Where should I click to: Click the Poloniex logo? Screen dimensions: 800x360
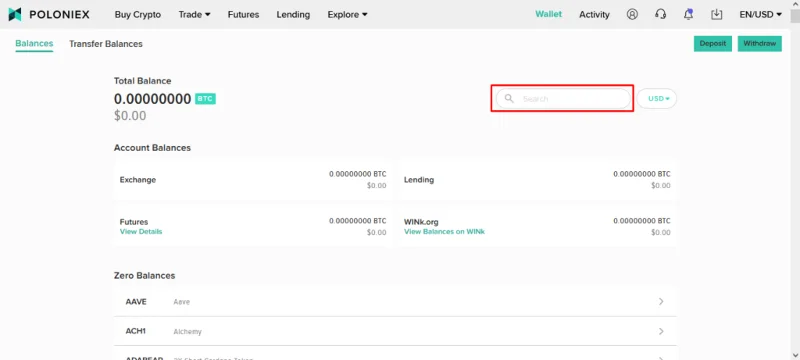click(x=49, y=15)
